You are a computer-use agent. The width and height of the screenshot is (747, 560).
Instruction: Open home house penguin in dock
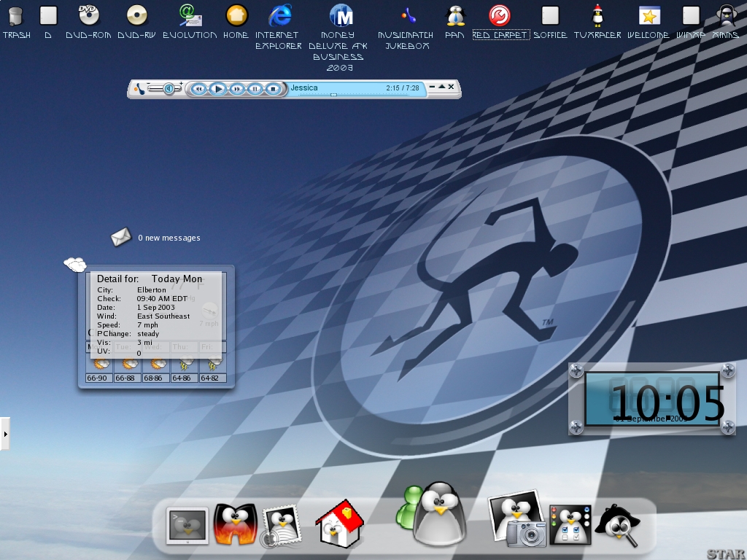pos(340,523)
